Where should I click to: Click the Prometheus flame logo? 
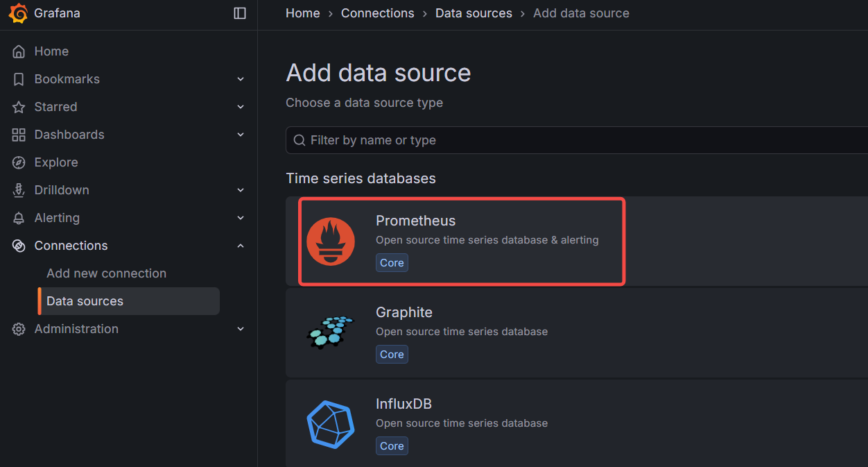coord(331,241)
